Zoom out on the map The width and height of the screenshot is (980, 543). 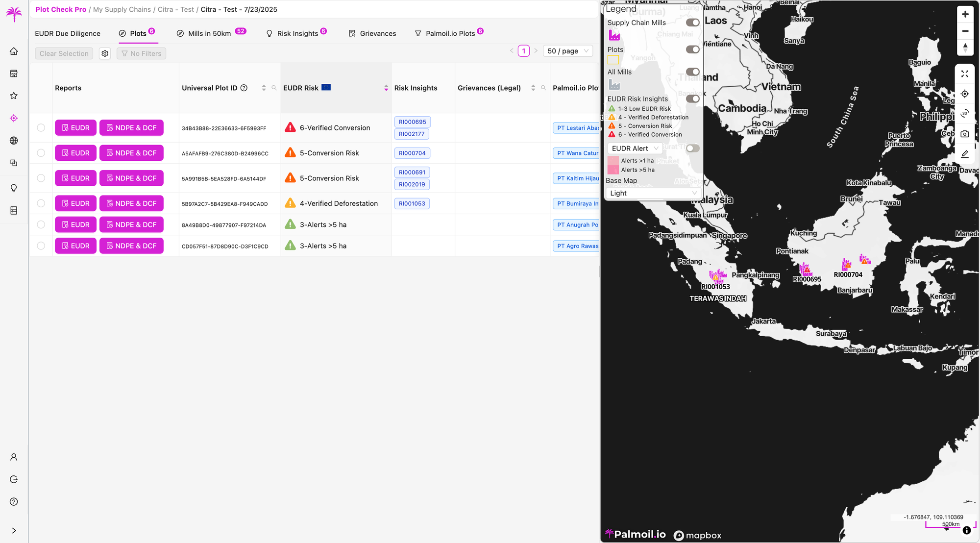click(965, 31)
